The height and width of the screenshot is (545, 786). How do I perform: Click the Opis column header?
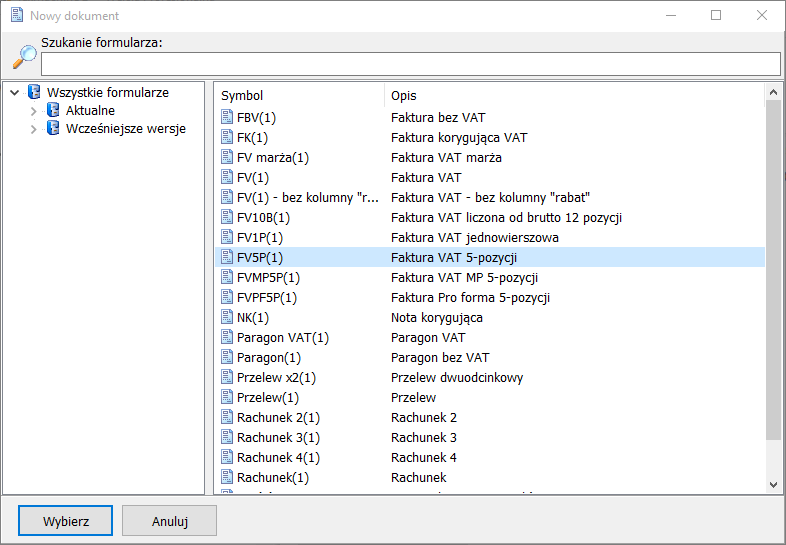coord(570,96)
